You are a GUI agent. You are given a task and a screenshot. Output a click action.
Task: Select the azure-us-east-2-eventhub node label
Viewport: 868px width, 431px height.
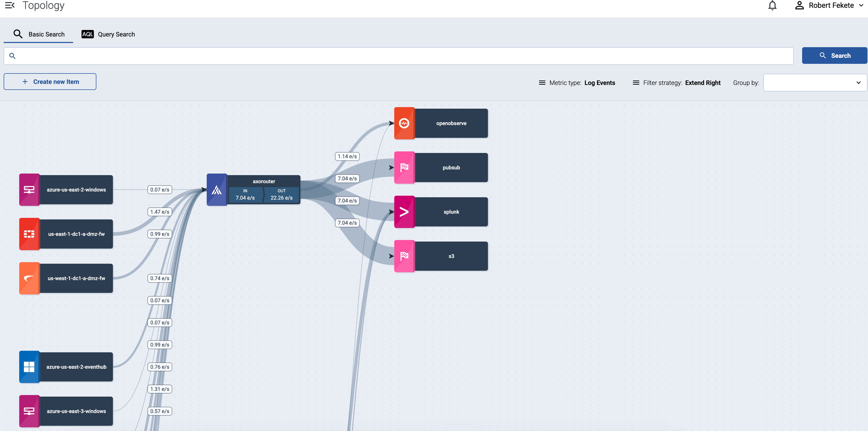coord(77,367)
